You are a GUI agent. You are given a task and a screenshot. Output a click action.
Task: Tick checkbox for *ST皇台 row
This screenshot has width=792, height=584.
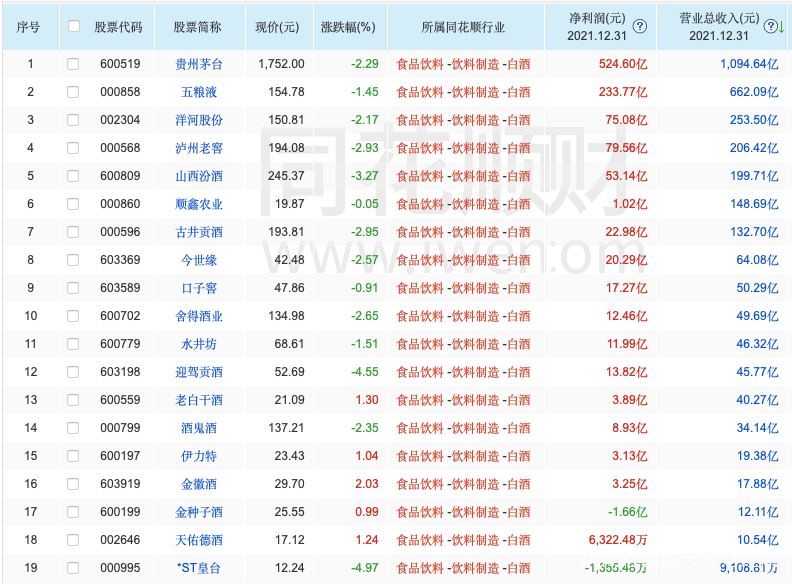point(73,568)
